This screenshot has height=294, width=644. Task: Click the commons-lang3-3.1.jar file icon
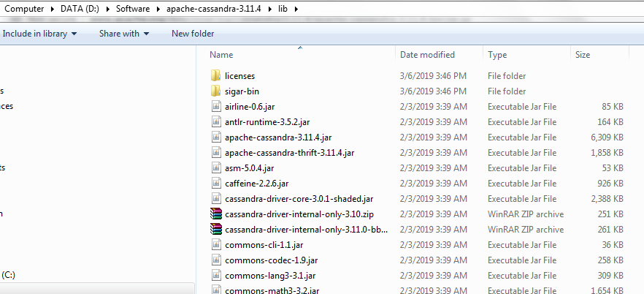(x=216, y=276)
